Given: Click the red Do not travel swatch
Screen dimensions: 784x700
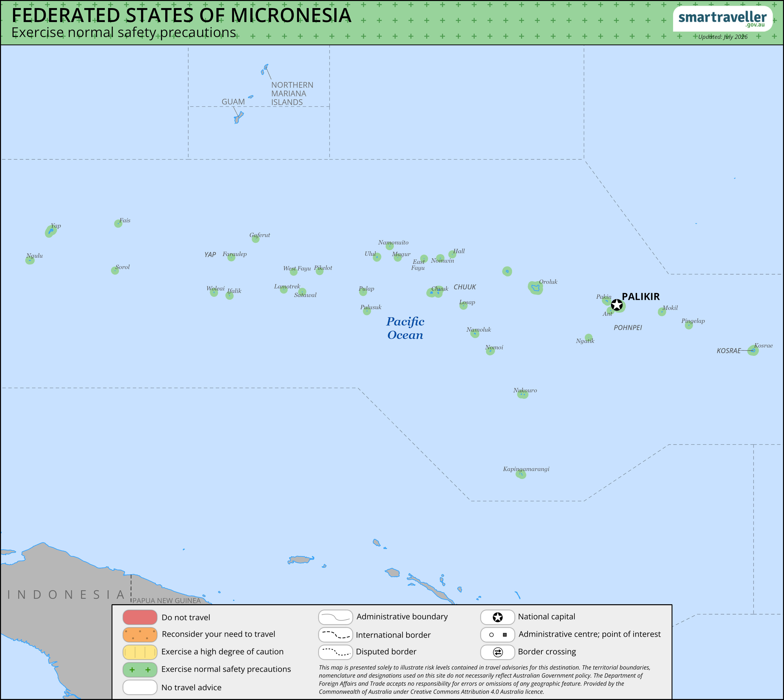Looking at the screenshot, I should point(140,617).
